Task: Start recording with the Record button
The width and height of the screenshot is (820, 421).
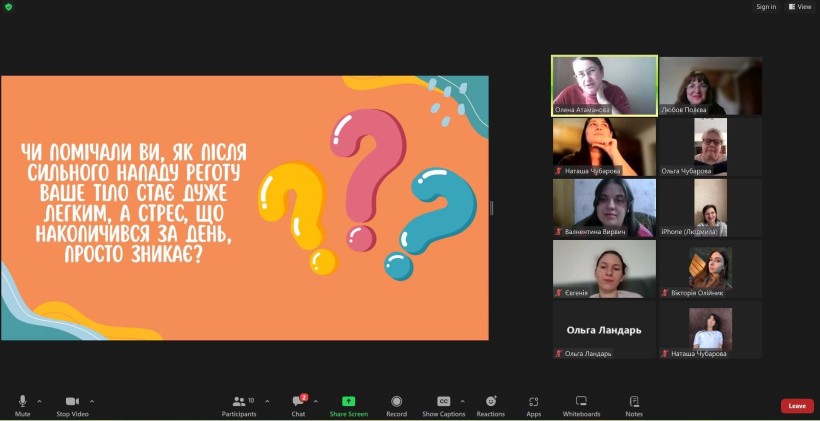Action: 396,404
